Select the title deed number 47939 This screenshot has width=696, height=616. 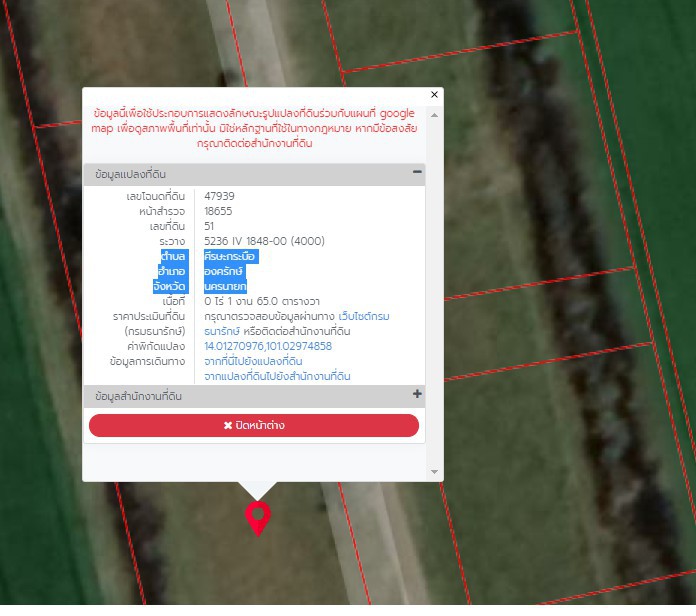219,196
